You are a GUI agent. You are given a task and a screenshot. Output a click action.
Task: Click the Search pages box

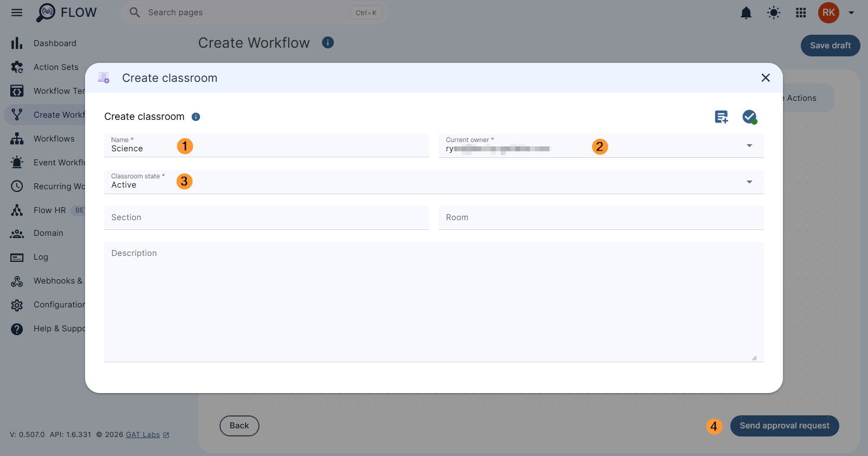pyautogui.click(x=255, y=12)
